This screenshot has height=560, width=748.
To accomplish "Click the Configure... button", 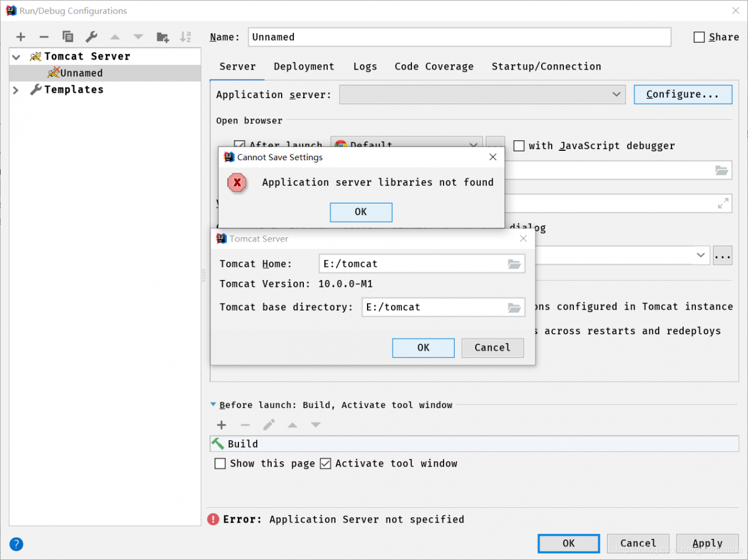I will (683, 95).
